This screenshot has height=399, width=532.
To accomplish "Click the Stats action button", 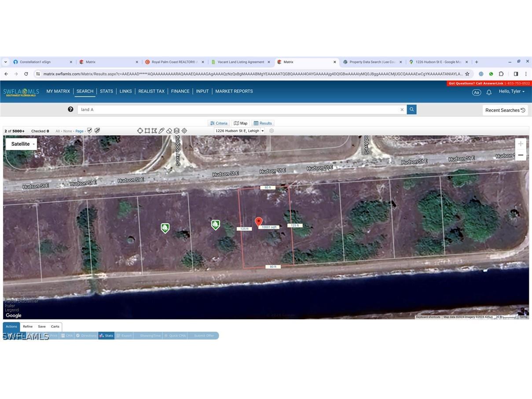I will tap(106, 336).
